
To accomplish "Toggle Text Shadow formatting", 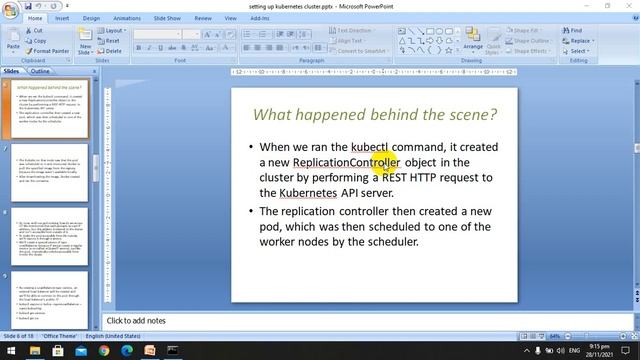I will point(183,48).
